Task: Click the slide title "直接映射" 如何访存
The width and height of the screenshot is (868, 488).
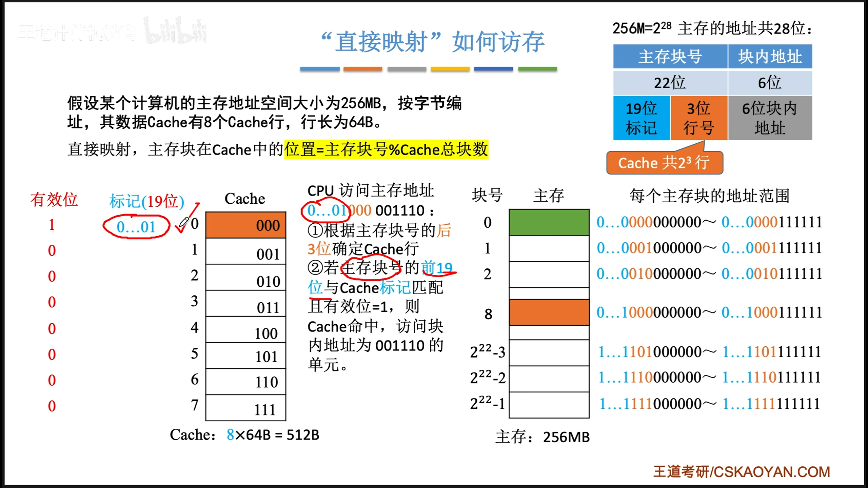Action: (432, 42)
